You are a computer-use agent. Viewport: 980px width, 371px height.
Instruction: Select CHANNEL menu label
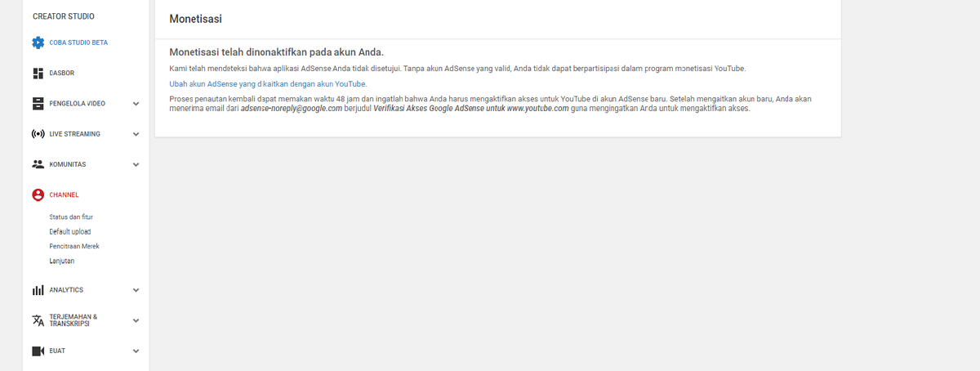[64, 195]
